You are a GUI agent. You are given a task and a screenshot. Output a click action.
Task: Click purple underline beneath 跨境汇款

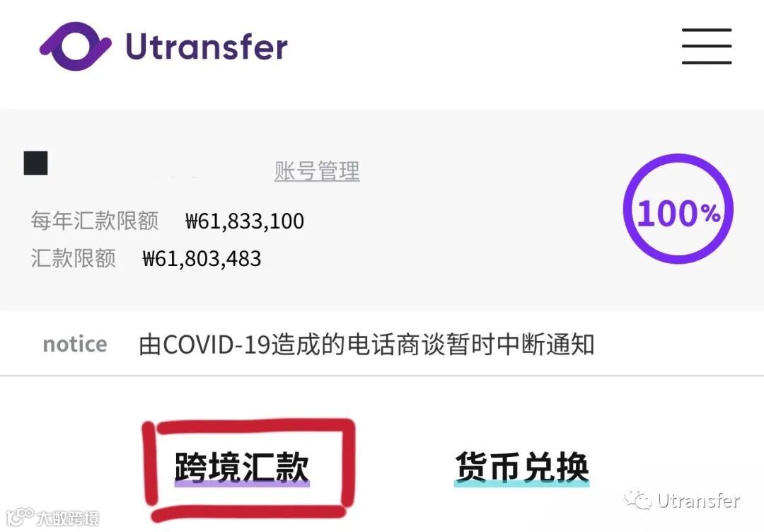(x=242, y=484)
